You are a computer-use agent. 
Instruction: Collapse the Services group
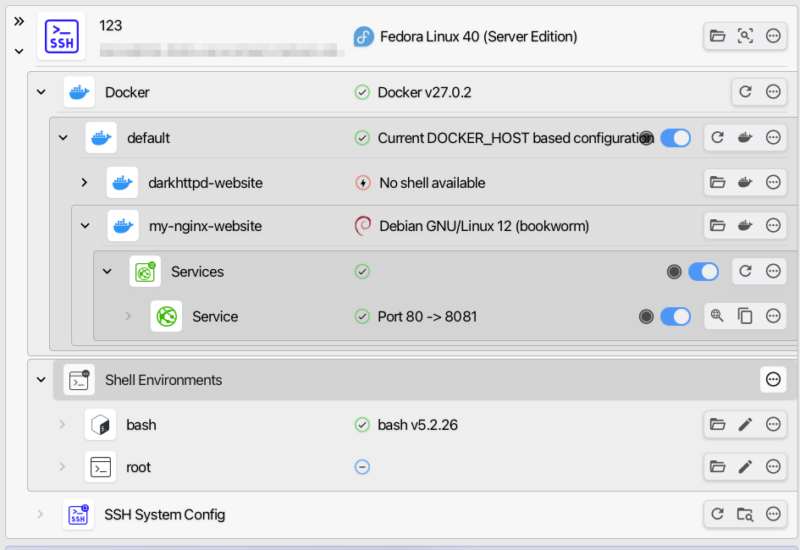point(107,271)
